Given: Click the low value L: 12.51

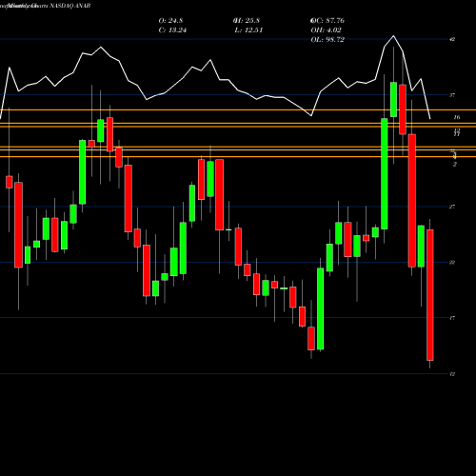Looking at the screenshot, I should click(248, 30).
